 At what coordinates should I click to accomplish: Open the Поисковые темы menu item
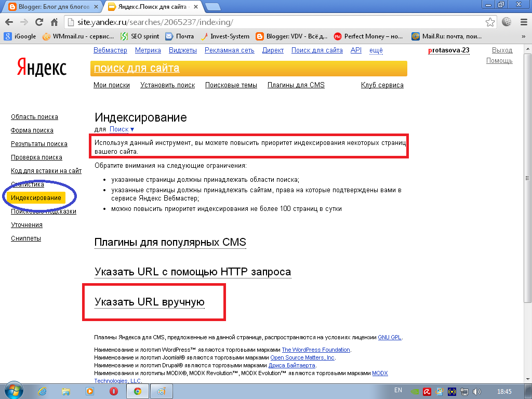coord(231,85)
